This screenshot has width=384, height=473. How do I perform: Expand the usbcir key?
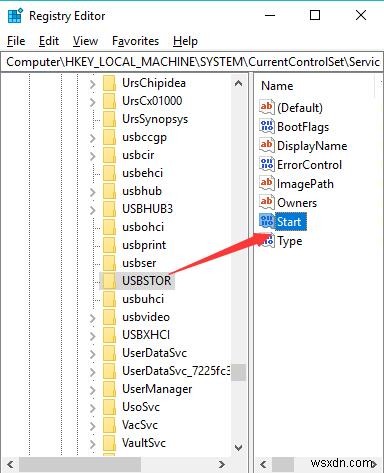click(93, 156)
